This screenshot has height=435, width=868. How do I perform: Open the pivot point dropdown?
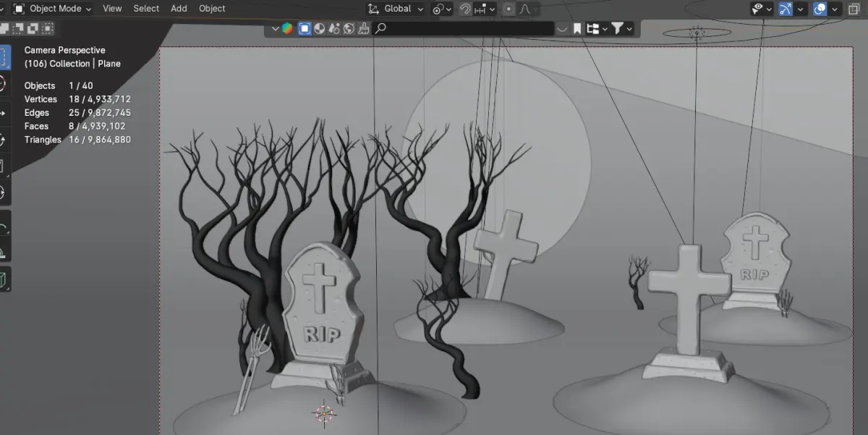click(x=442, y=9)
